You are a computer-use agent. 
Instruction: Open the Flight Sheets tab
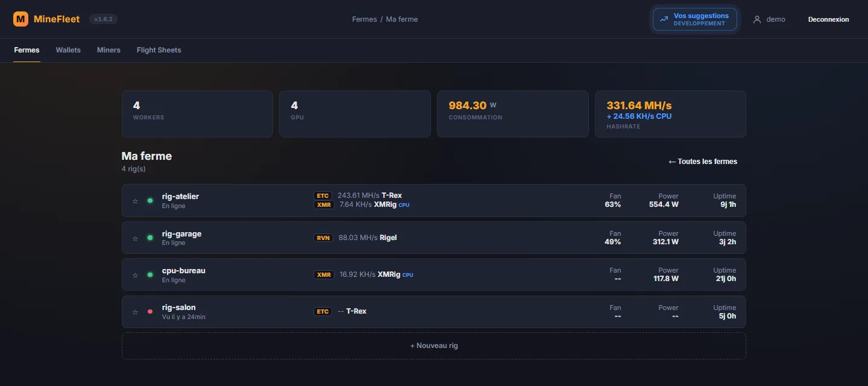point(159,50)
